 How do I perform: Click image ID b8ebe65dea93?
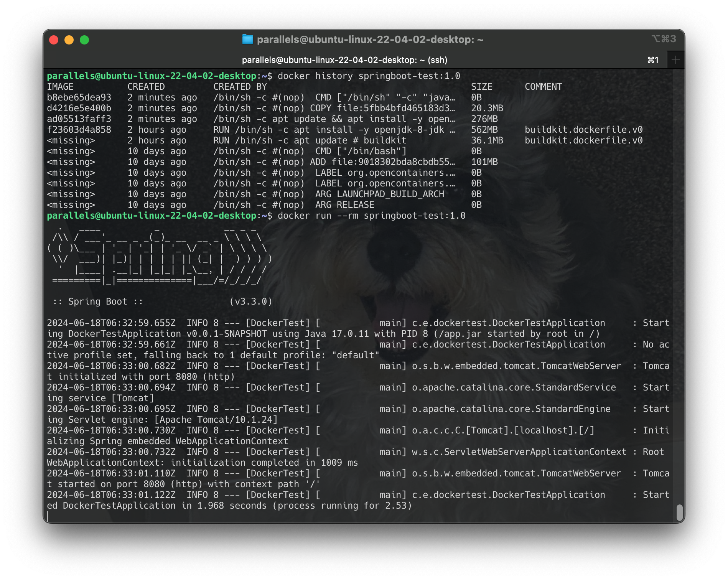coord(79,97)
